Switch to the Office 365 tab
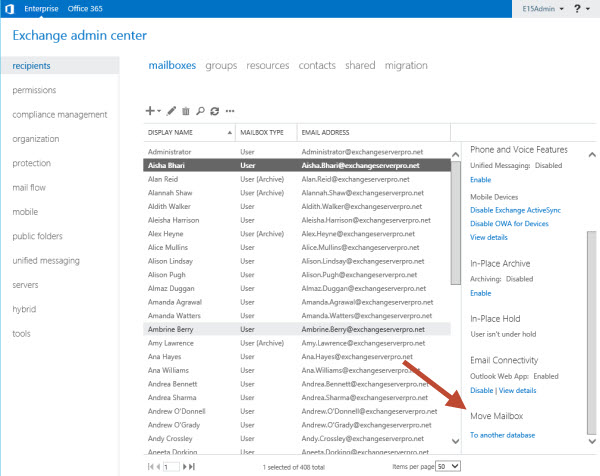This screenshot has width=600, height=476. (x=85, y=8)
